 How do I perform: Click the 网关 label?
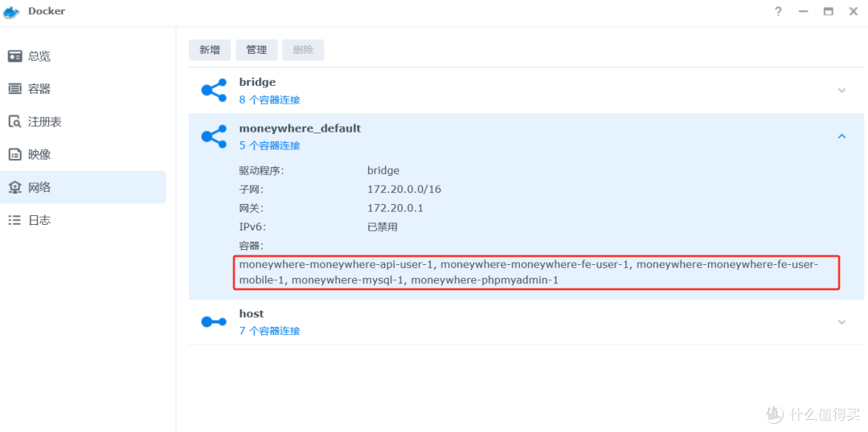click(252, 208)
